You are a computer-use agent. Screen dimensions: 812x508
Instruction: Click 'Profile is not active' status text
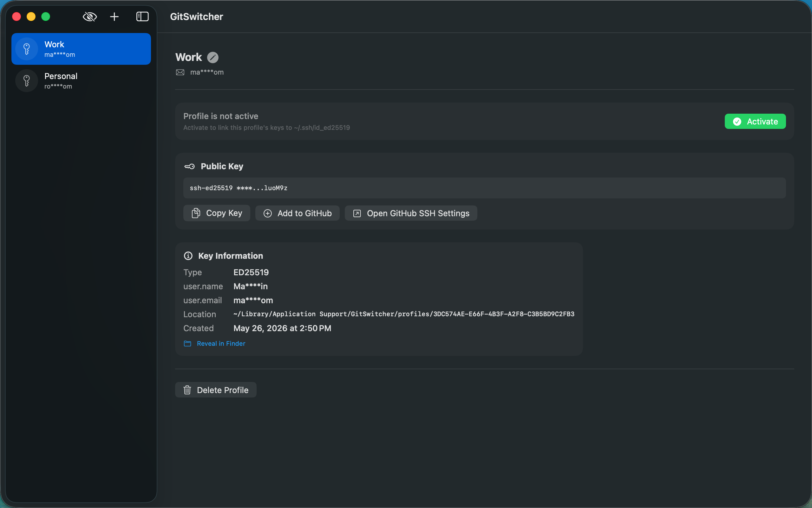[x=221, y=116]
